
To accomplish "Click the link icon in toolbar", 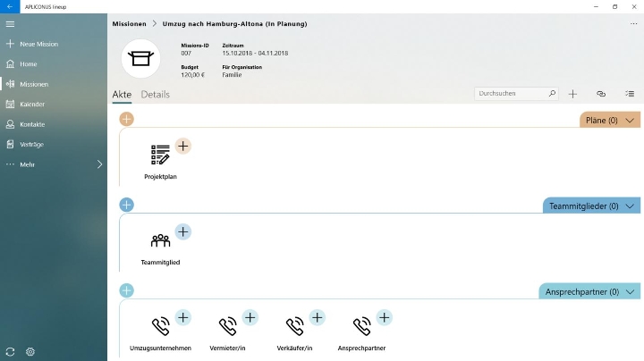I will [601, 94].
